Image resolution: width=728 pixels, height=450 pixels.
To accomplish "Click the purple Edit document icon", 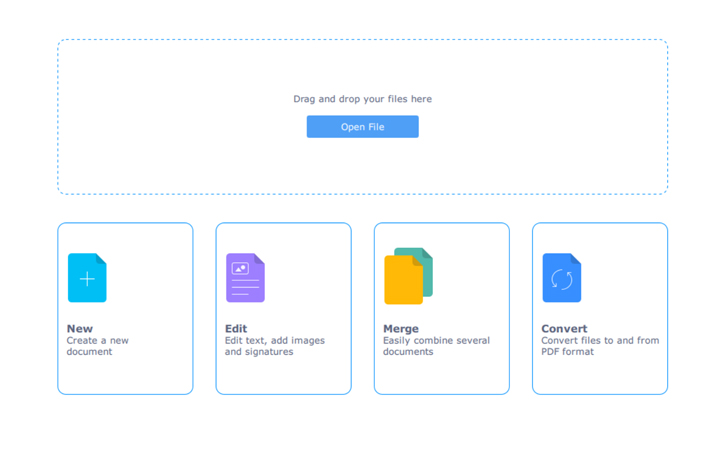I will pyautogui.click(x=245, y=278).
